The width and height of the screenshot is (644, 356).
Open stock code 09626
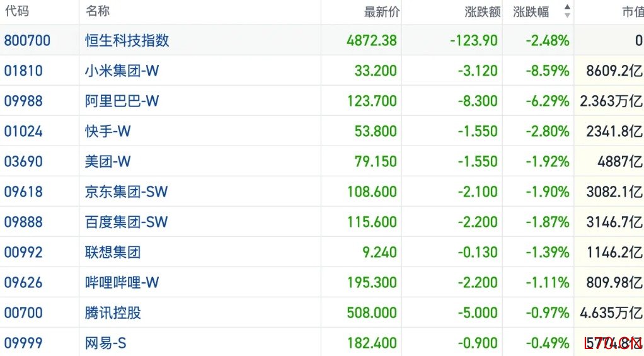coord(23,282)
